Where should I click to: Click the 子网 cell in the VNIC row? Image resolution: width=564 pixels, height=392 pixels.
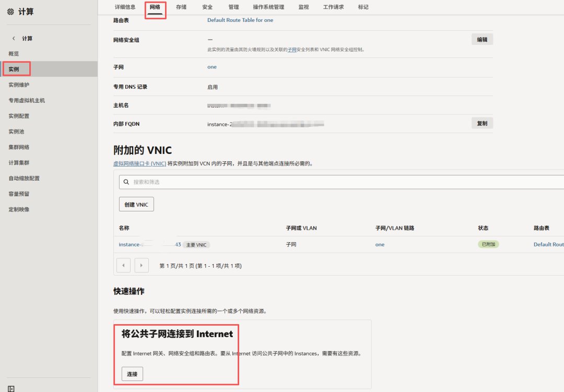(291, 245)
